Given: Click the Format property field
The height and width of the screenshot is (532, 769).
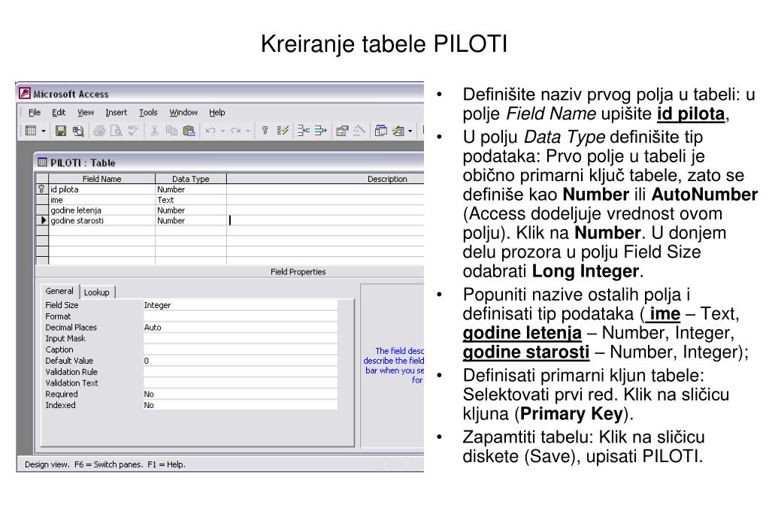Looking at the screenshot, I should coord(241,316).
